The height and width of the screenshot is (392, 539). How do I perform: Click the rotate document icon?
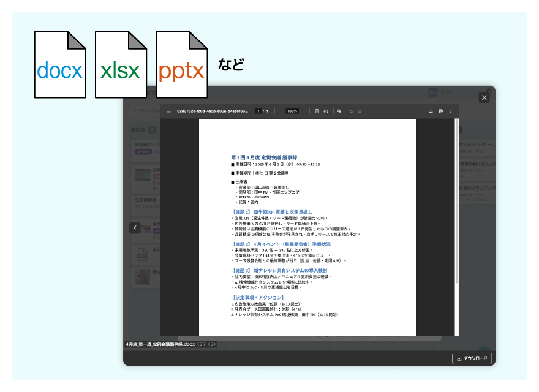pyautogui.click(x=326, y=111)
